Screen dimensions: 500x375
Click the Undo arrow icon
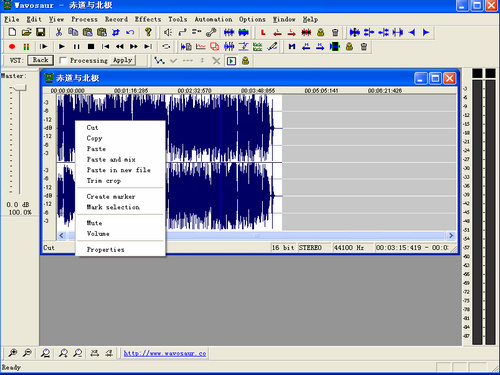pos(130,32)
